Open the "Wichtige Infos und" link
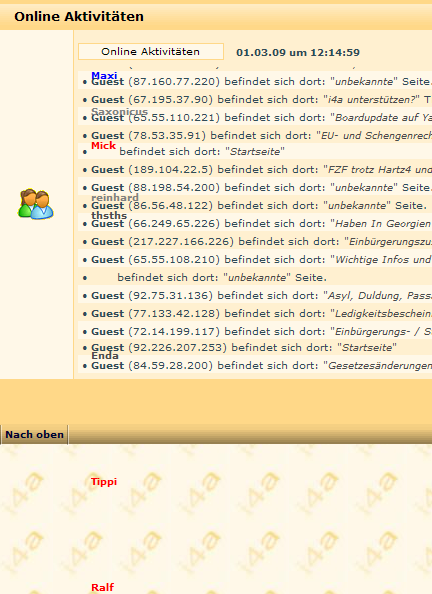432x594 pixels. pyautogui.click(x=381, y=259)
